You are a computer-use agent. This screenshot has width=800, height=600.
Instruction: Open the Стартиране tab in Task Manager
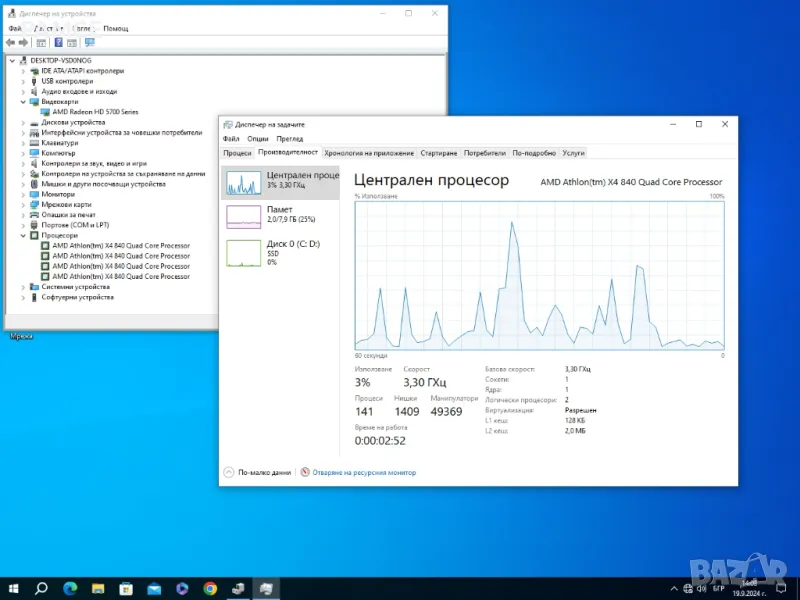pos(439,153)
